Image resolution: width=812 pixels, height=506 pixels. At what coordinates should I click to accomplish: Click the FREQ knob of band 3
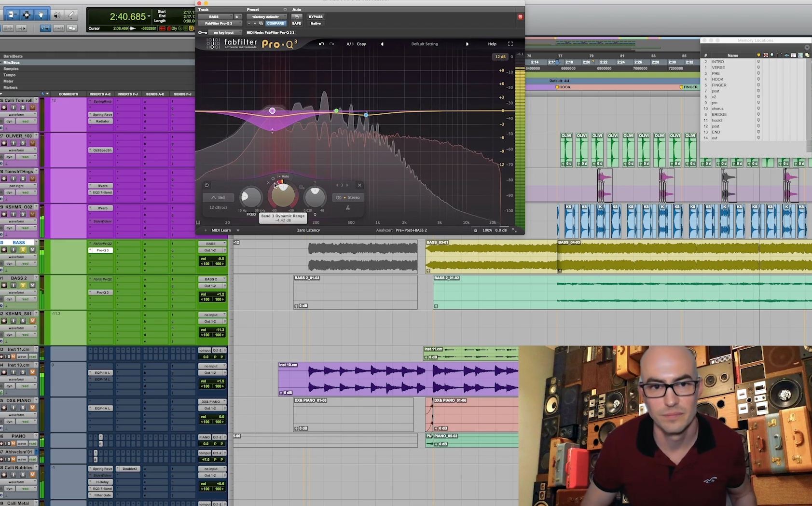coord(250,196)
